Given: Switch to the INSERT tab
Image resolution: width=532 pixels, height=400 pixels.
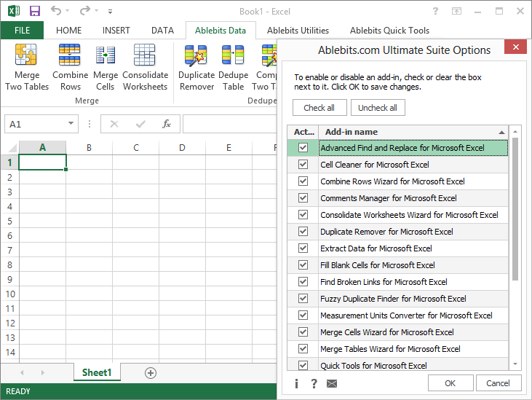Looking at the screenshot, I should coord(116,30).
